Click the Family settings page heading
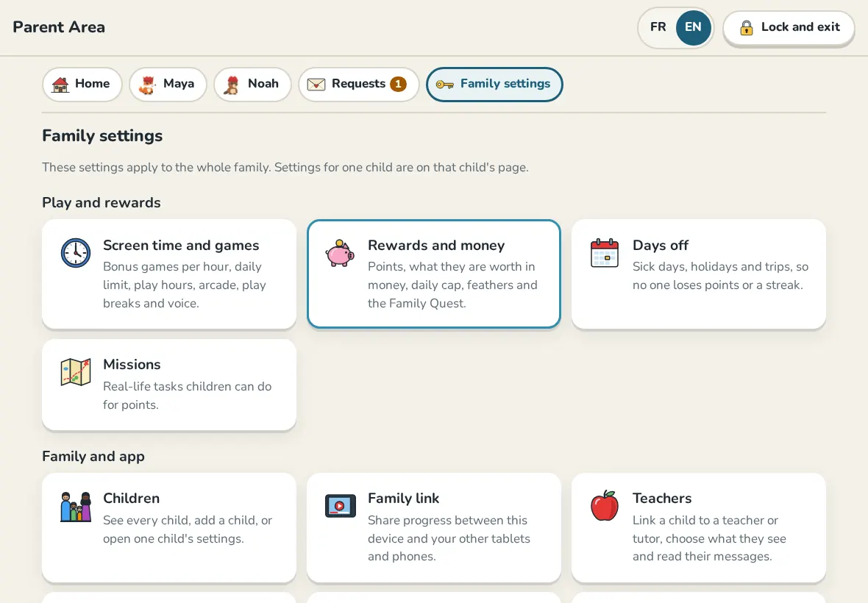 (x=102, y=135)
